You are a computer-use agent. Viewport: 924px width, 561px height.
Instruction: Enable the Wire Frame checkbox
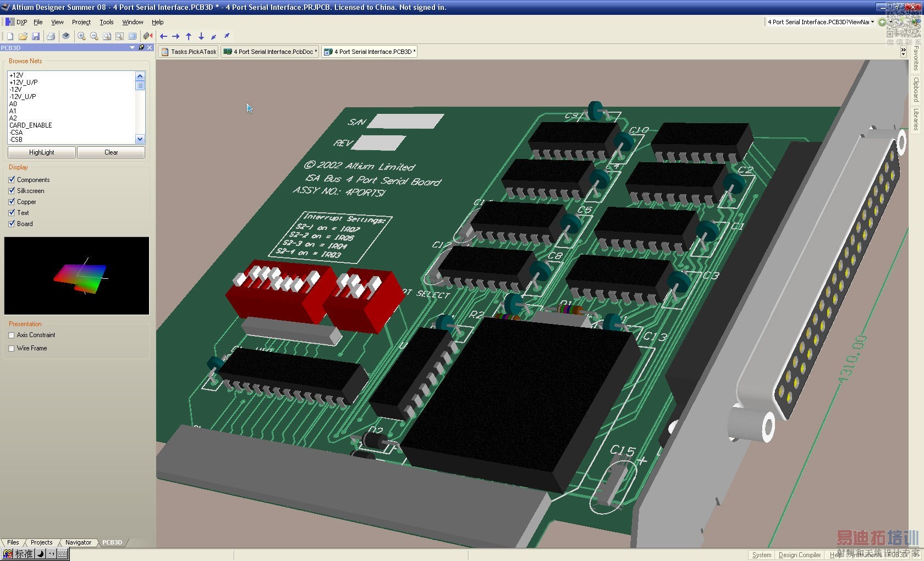(x=12, y=348)
